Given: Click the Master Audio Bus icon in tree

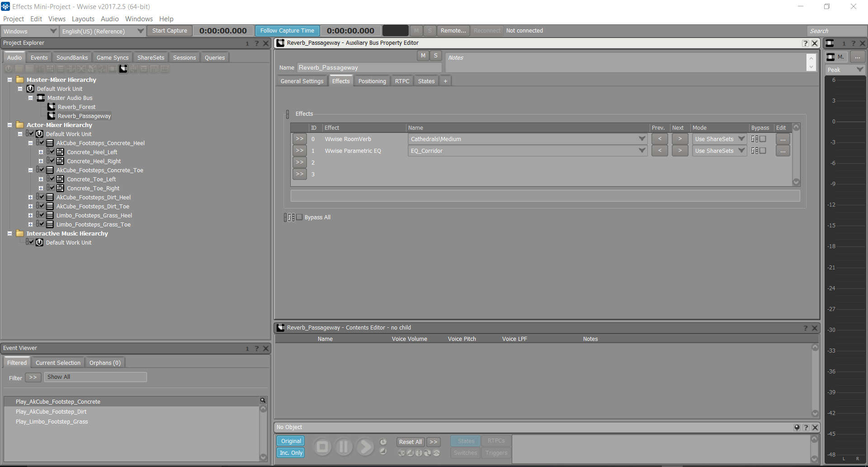Looking at the screenshot, I should pos(41,98).
